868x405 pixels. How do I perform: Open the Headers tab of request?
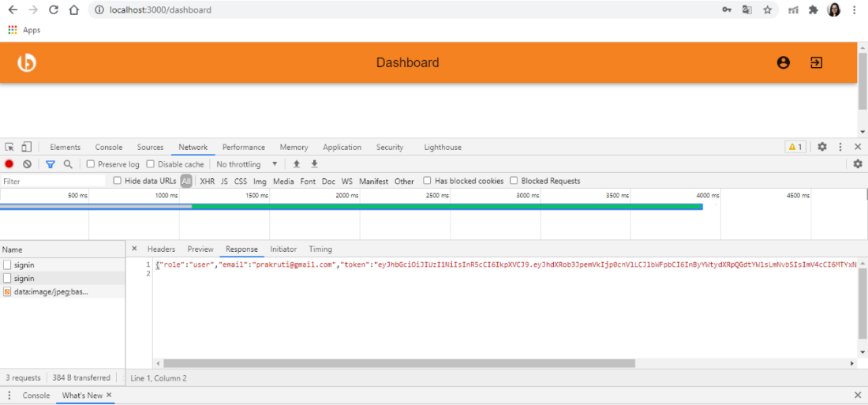point(161,249)
